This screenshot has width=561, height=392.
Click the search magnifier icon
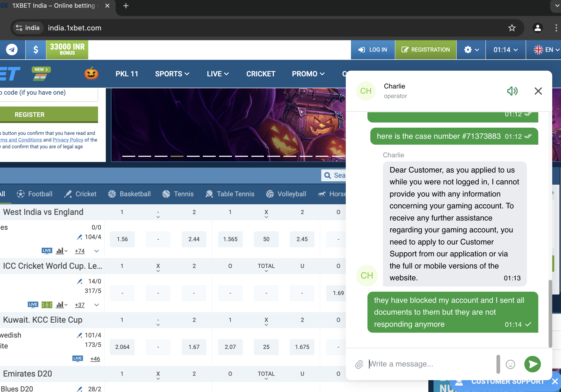(327, 175)
